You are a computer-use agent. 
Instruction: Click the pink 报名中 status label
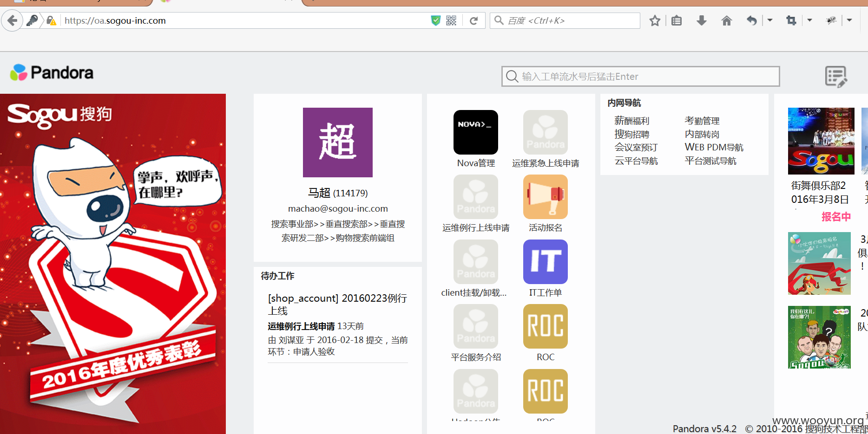point(836,217)
